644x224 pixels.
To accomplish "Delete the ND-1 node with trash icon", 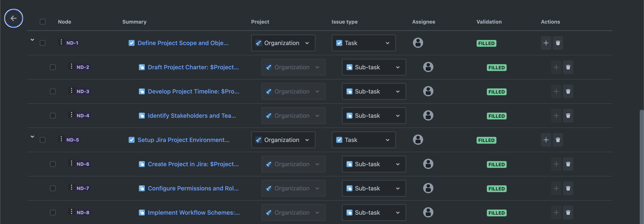I will (558, 43).
